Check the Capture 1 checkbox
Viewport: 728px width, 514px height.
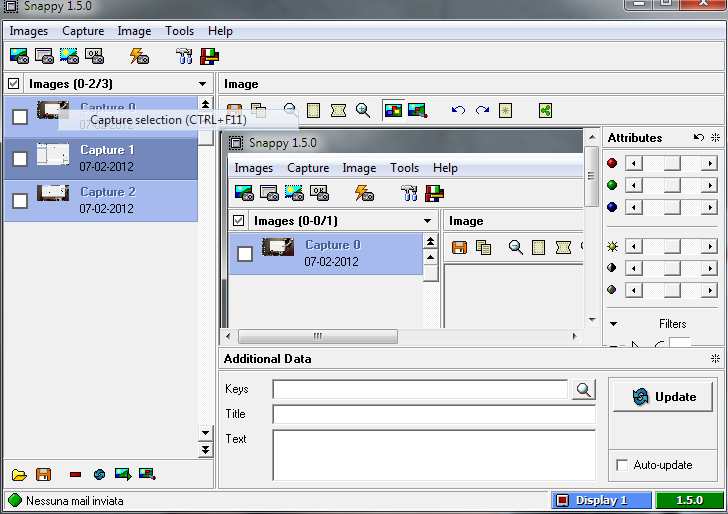pyautogui.click(x=20, y=159)
